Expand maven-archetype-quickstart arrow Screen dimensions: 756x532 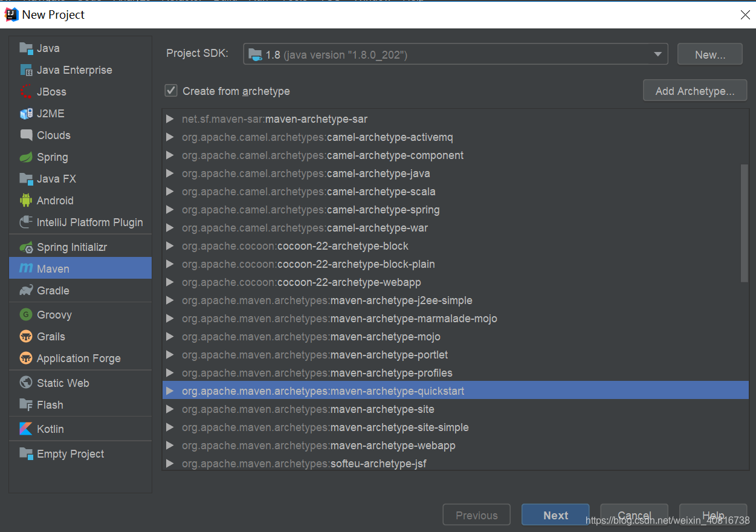click(170, 391)
